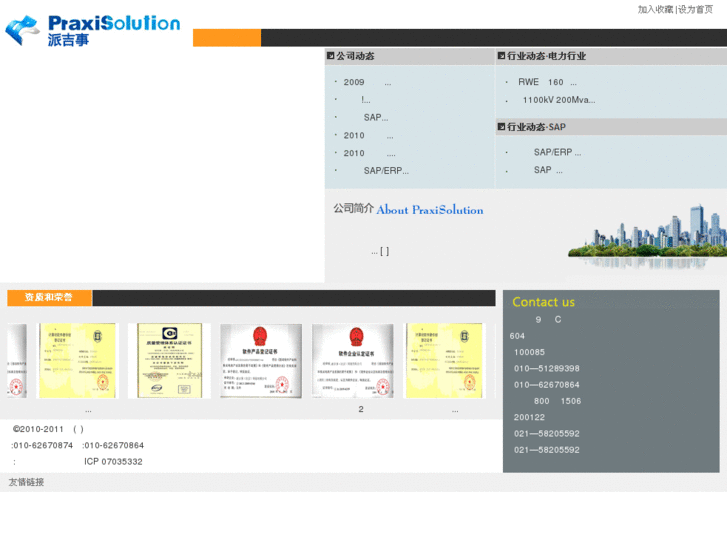The height and width of the screenshot is (545, 727).
Task: Click the 友情链接 label
Action: pos(26,482)
